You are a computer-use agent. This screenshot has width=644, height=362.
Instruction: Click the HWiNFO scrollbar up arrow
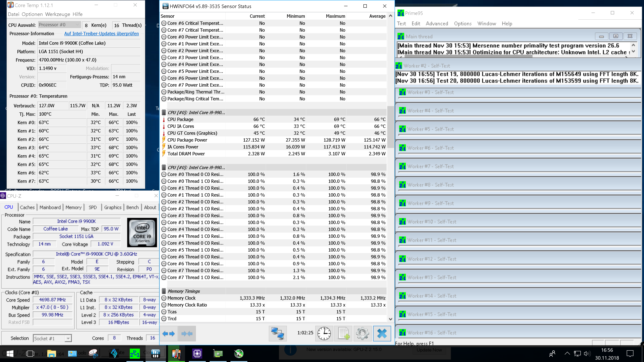click(390, 16)
